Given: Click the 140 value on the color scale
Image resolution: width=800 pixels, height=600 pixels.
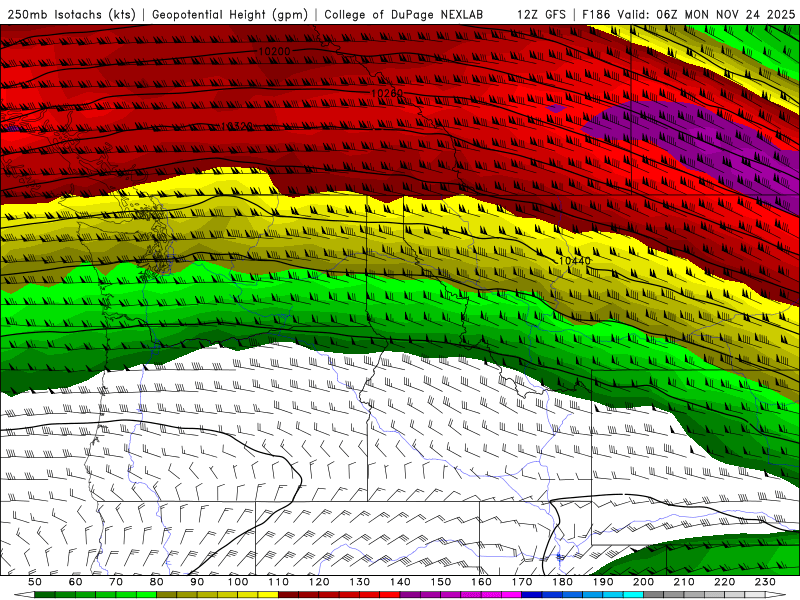Looking at the screenshot, I should tap(400, 582).
